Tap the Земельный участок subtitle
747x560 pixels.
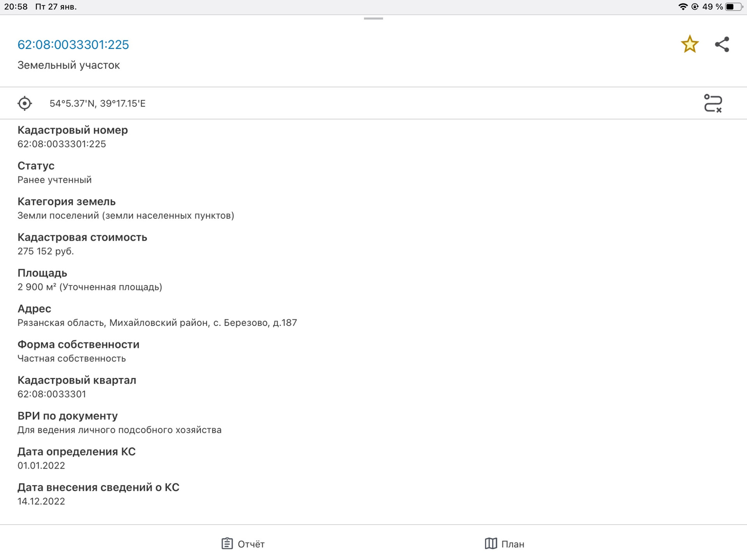pos(68,65)
